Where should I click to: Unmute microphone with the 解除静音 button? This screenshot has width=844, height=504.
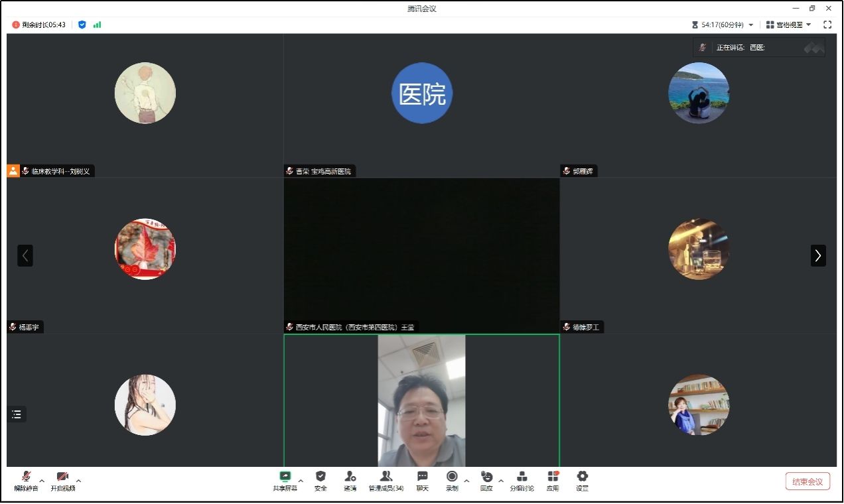point(26,481)
